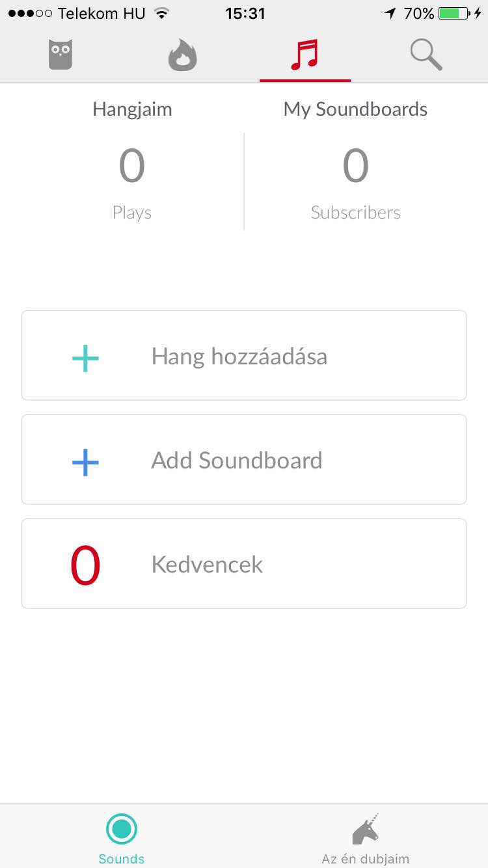Screen dimensions: 488x868
Task: Tap the red zero favorites count
Action: [85, 565]
